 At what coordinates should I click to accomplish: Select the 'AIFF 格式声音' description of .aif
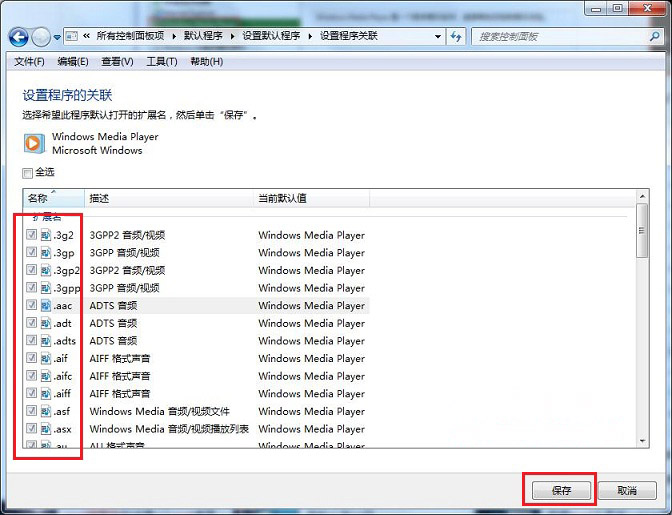(120, 359)
